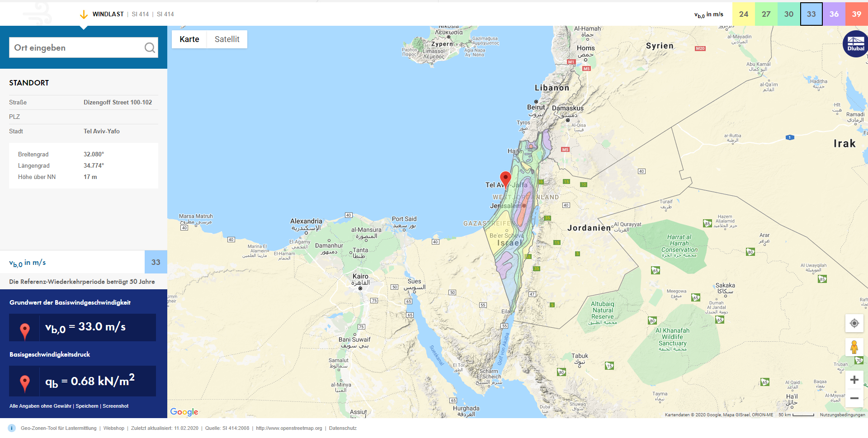Screen dimensions: 868x438
Task: Select the first SI 414 standard
Action: coord(140,14)
